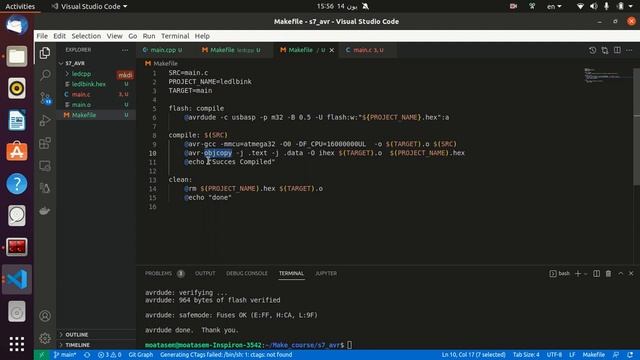The height and width of the screenshot is (360, 640).
Task: Show the Problems panel tab
Action: point(164,273)
